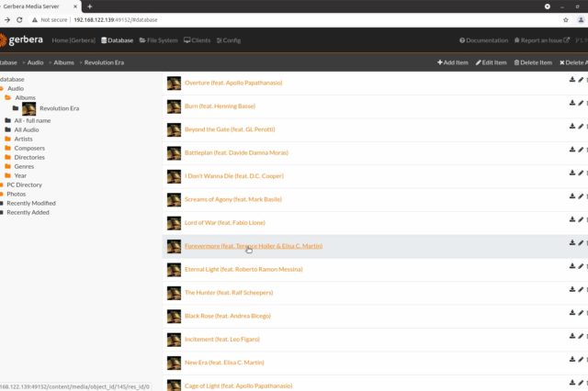The image size is (588, 391).
Task: Click the Edit Item button
Action: tap(491, 62)
